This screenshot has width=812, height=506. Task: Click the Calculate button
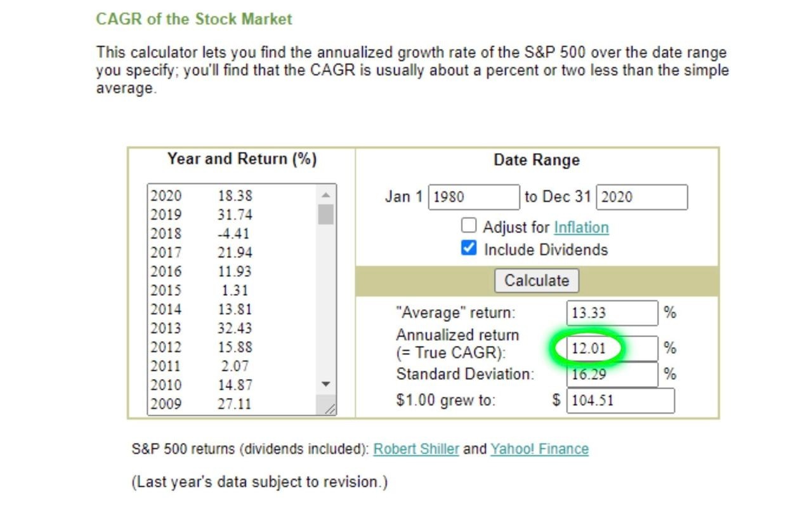click(536, 281)
